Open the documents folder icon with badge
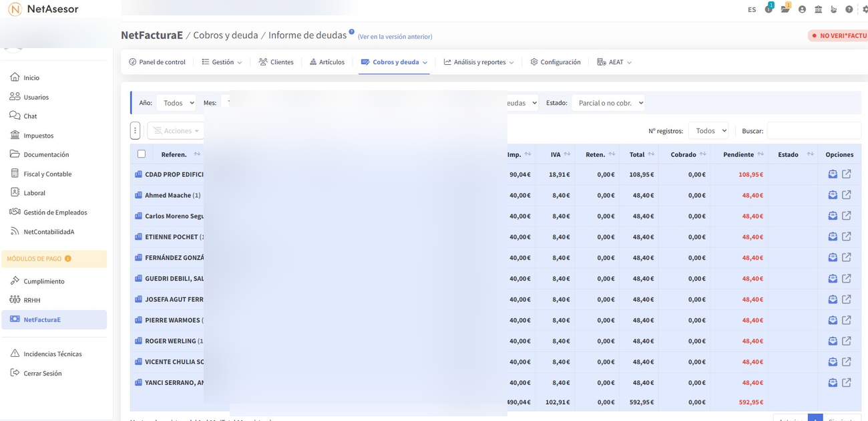Screen dimensions: 868x421 point(785,9)
